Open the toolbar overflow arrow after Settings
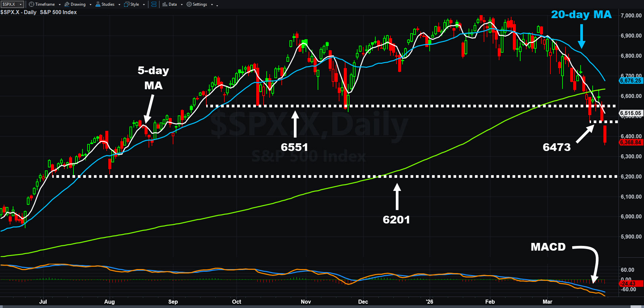Image resolution: width=644 pixels, height=308 pixels. 217,5
